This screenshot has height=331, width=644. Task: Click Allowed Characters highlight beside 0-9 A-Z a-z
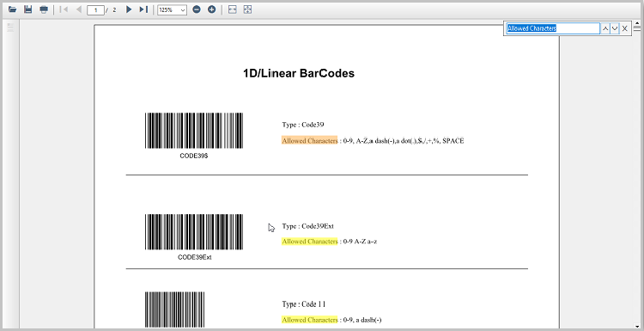point(310,242)
